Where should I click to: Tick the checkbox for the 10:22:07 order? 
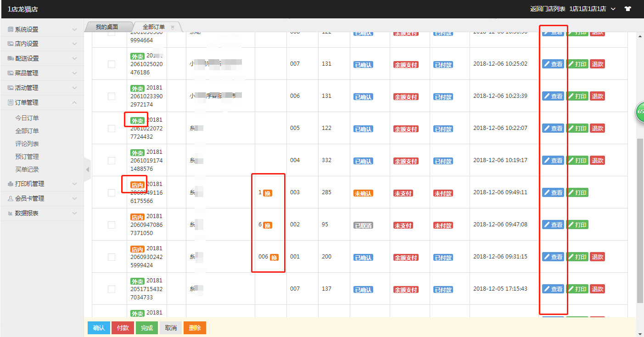pos(112,129)
